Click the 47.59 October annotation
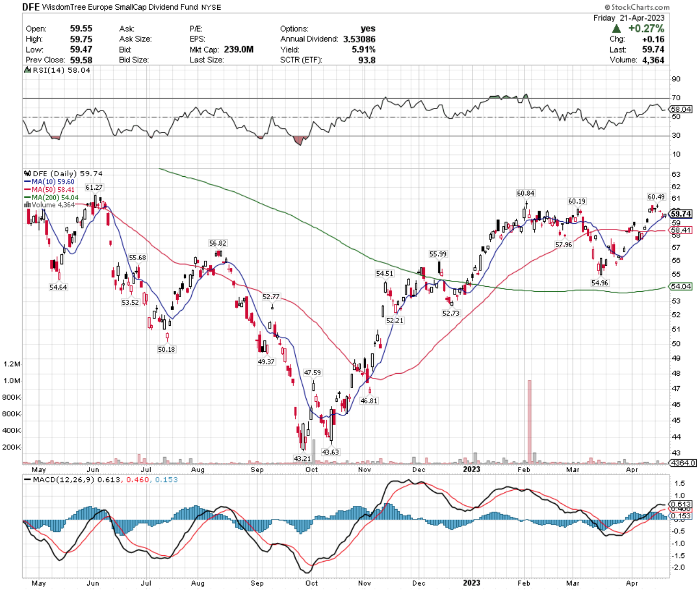700x591 pixels. [x=312, y=373]
